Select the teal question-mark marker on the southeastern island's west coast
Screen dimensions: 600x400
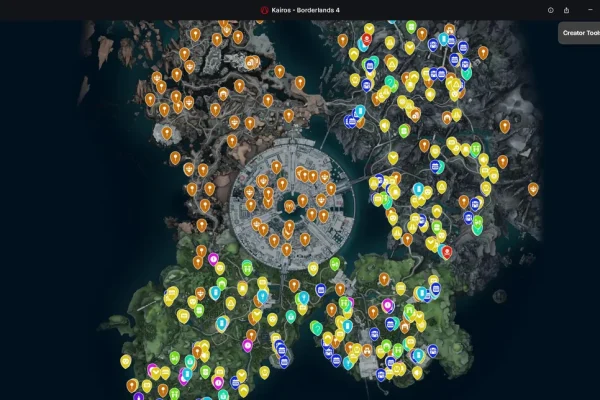[x=317, y=328]
